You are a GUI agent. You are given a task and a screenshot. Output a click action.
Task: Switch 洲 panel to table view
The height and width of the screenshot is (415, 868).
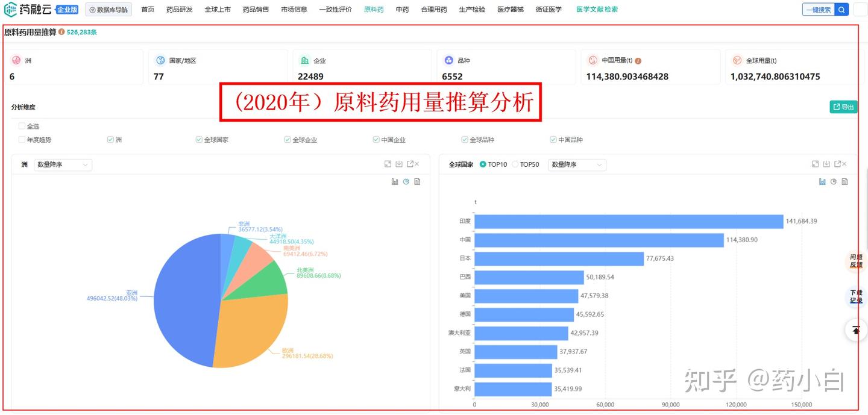(x=417, y=181)
